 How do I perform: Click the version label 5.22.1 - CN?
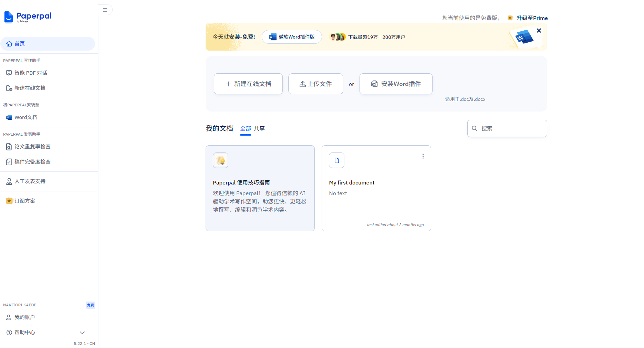[x=84, y=344]
